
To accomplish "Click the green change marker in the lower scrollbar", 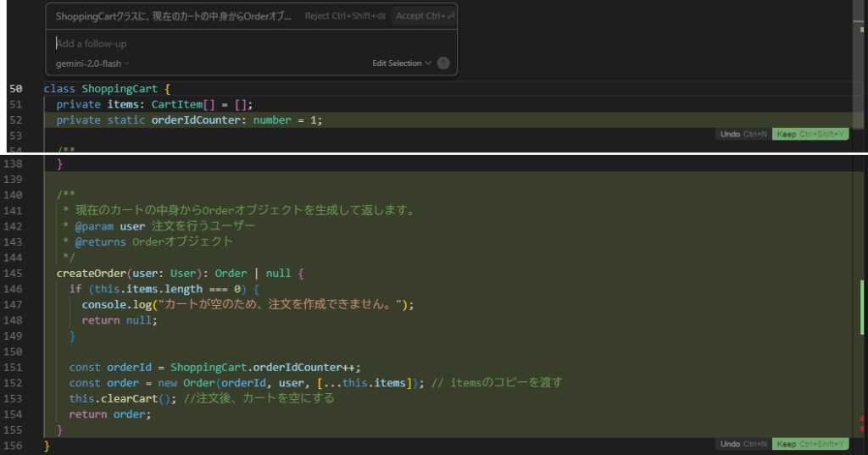I will (x=862, y=308).
